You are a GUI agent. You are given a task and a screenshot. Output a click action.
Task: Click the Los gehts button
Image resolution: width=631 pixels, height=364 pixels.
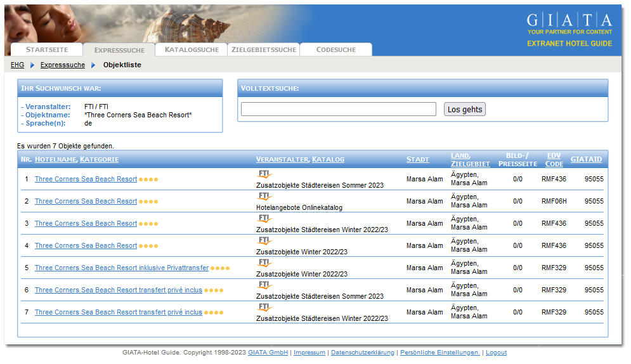[x=465, y=110]
